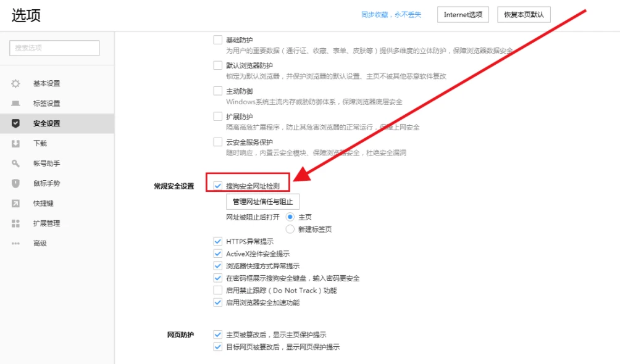
Task: Click the 标签设置 sidebar icon
Action: 16,104
